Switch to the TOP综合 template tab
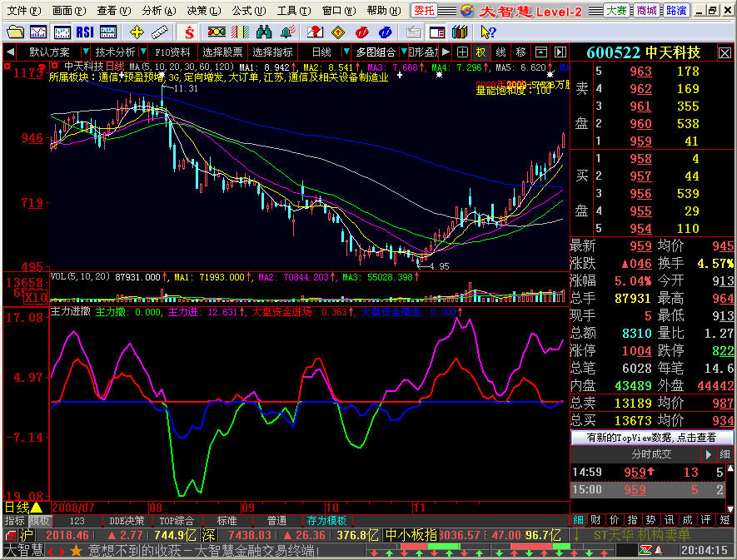 [x=177, y=521]
